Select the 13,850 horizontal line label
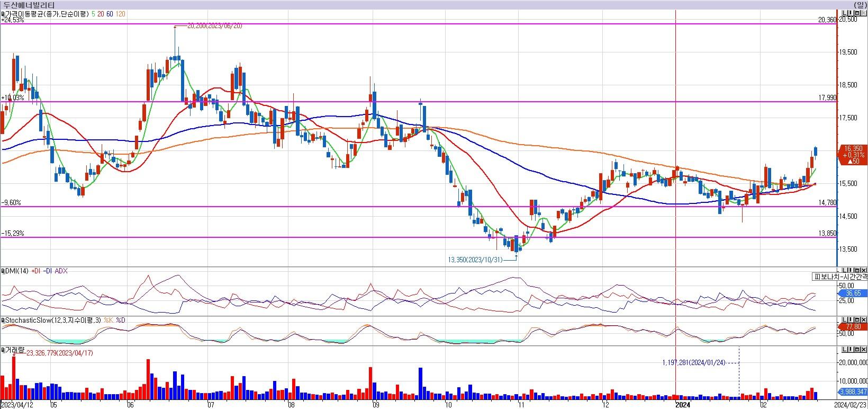 [x=827, y=233]
